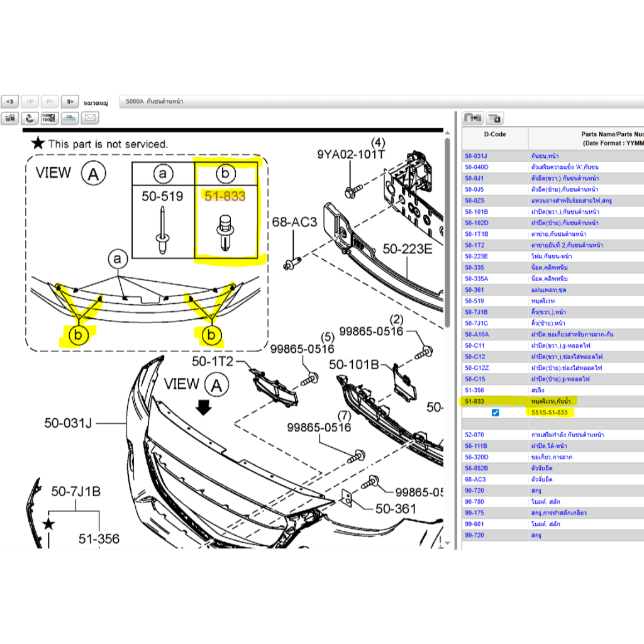Screen dimensions: 644x644
Task: Uncheck the S51S-51-833 checkbox
Action: [x=496, y=413]
